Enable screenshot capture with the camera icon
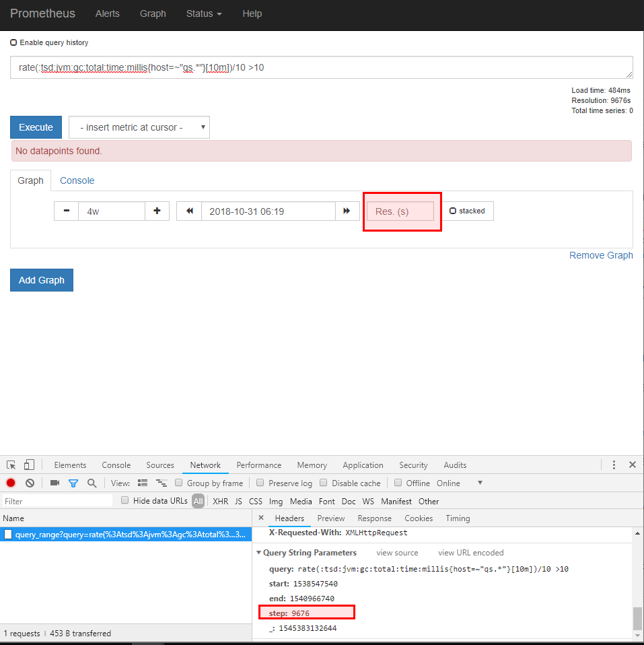 [56, 483]
